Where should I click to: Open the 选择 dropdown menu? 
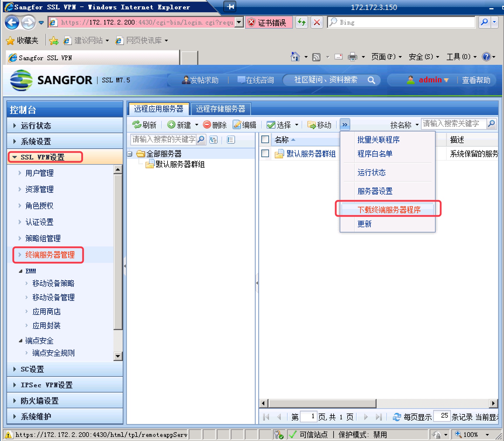tap(297, 125)
